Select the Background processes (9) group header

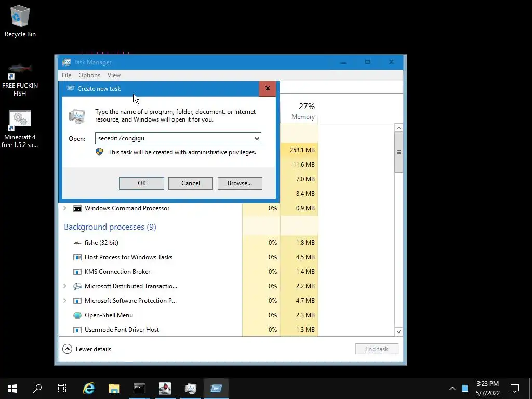[110, 227]
